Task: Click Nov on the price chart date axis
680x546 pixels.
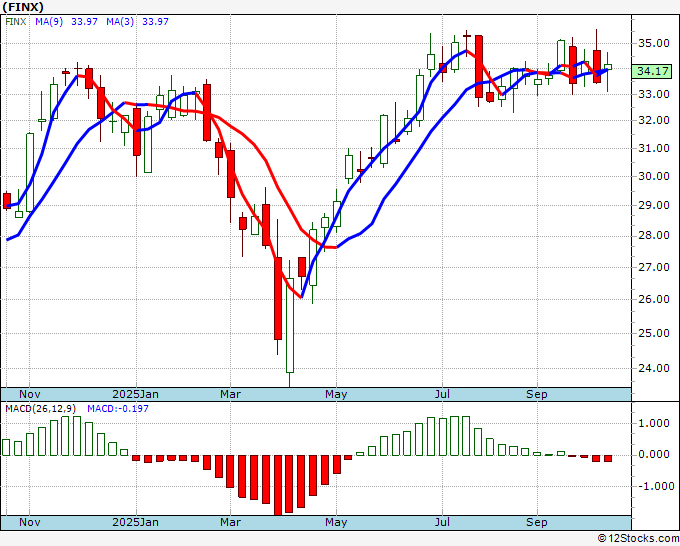Action: point(30,394)
